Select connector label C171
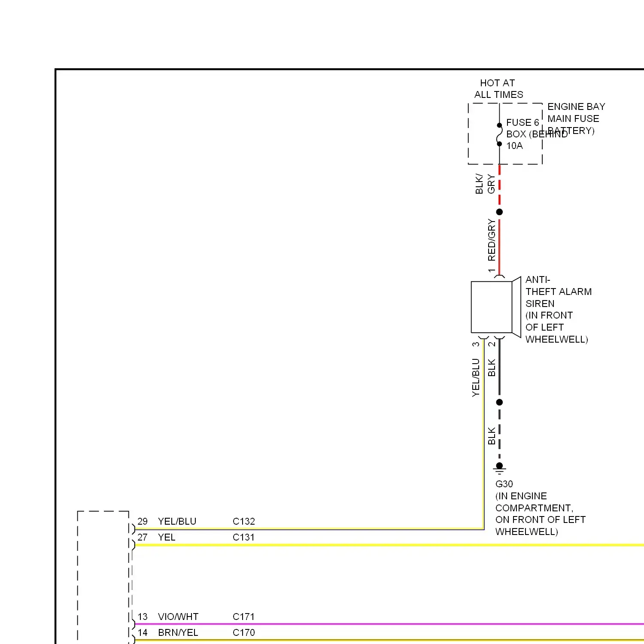This screenshot has width=644, height=644. 243,617
